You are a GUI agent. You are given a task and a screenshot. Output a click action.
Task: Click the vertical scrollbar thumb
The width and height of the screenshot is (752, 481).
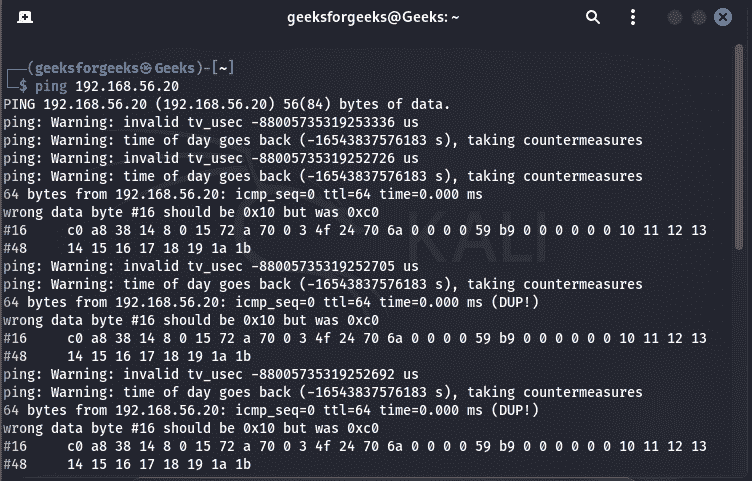(739, 147)
